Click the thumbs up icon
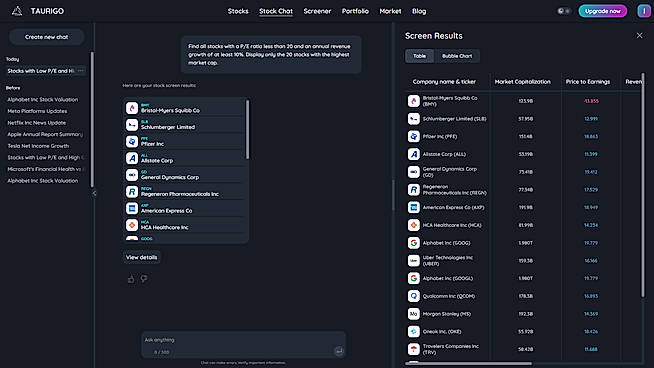Screen dimensions: 654x368 coord(131,279)
